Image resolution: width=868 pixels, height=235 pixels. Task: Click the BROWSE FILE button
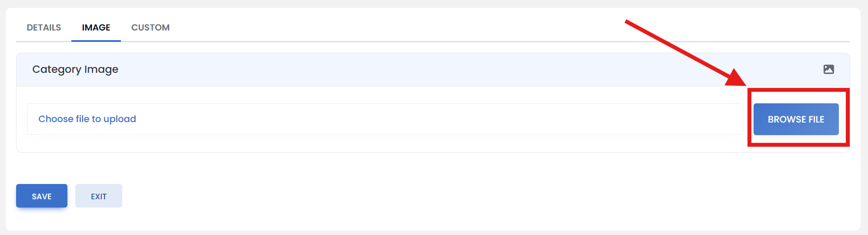pos(796,119)
